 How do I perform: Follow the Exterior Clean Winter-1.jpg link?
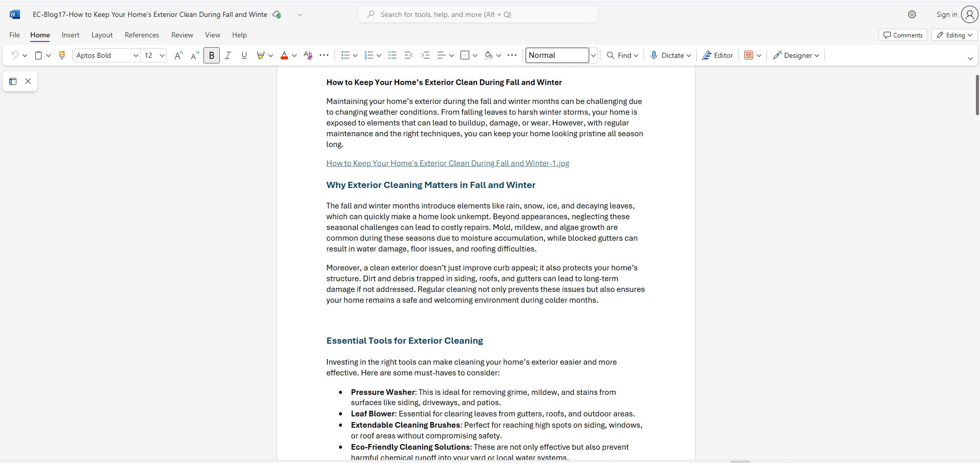point(448,163)
